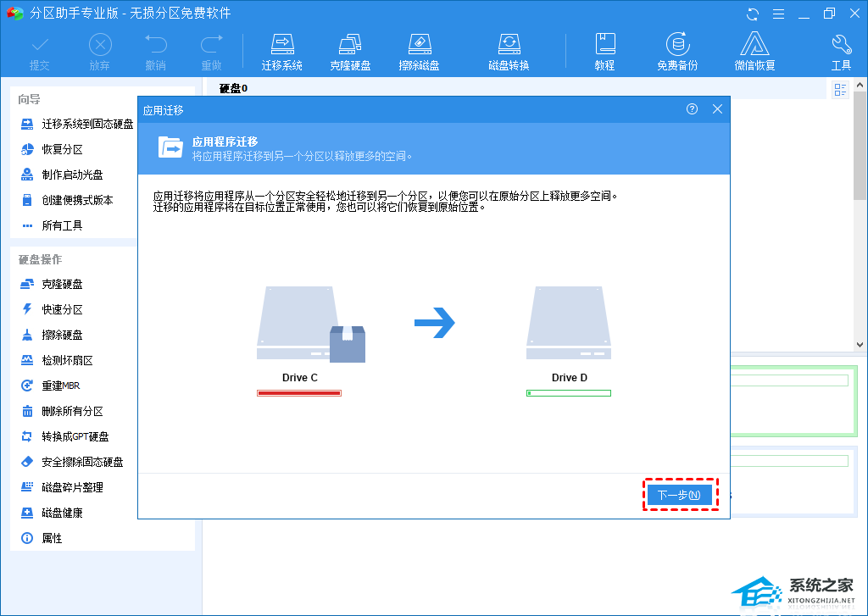Click the 放弃 (discard) toolbar icon
Screen dimensions: 868x616
point(100,53)
